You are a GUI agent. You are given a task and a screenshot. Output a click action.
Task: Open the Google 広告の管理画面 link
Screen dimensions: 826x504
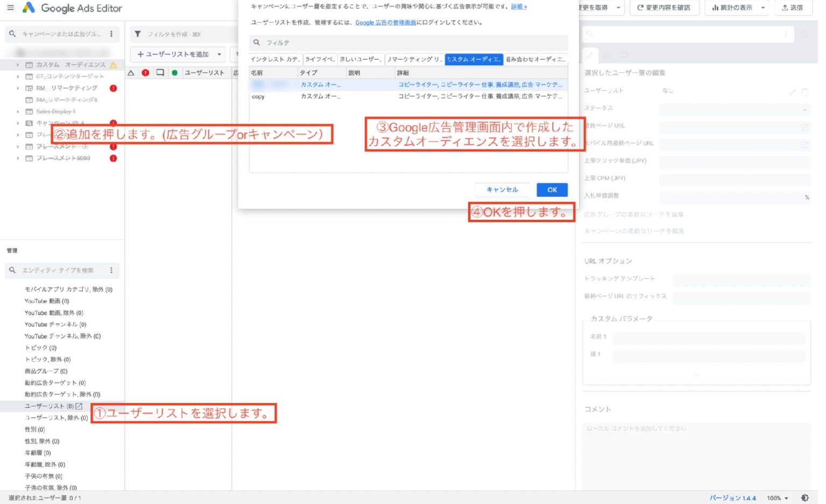coord(385,23)
